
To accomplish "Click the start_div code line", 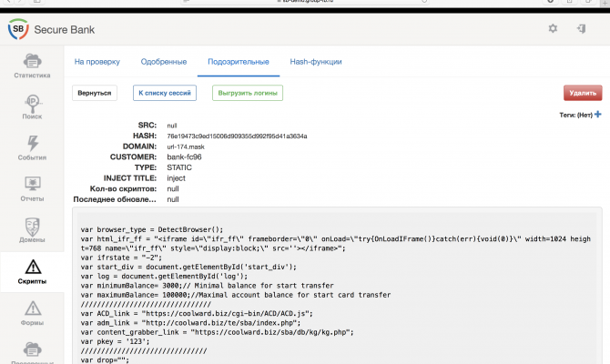I will pos(188,267).
